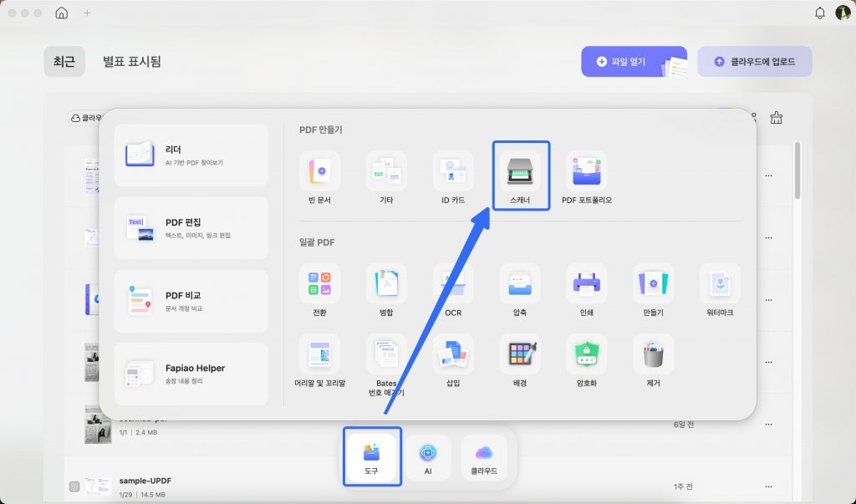The width and height of the screenshot is (856, 504).
Task: Open the PDF 편집 card
Action: pos(191,227)
